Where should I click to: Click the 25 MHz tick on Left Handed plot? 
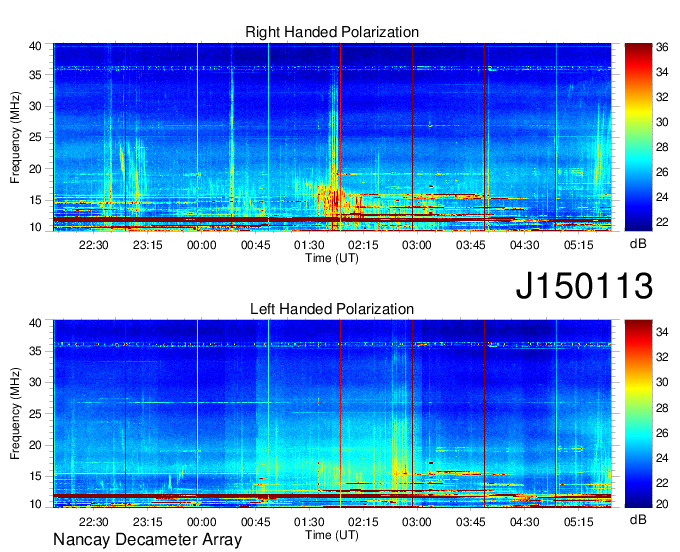pos(35,414)
